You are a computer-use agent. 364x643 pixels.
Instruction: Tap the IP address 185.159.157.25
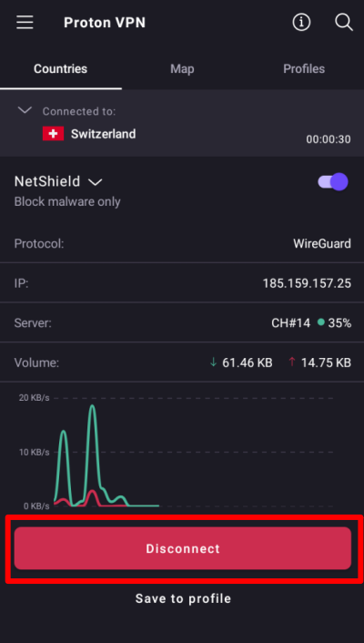[307, 283]
